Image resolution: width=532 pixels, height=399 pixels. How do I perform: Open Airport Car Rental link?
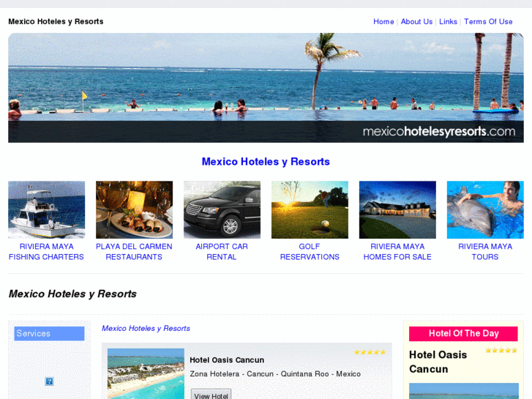[222, 252]
